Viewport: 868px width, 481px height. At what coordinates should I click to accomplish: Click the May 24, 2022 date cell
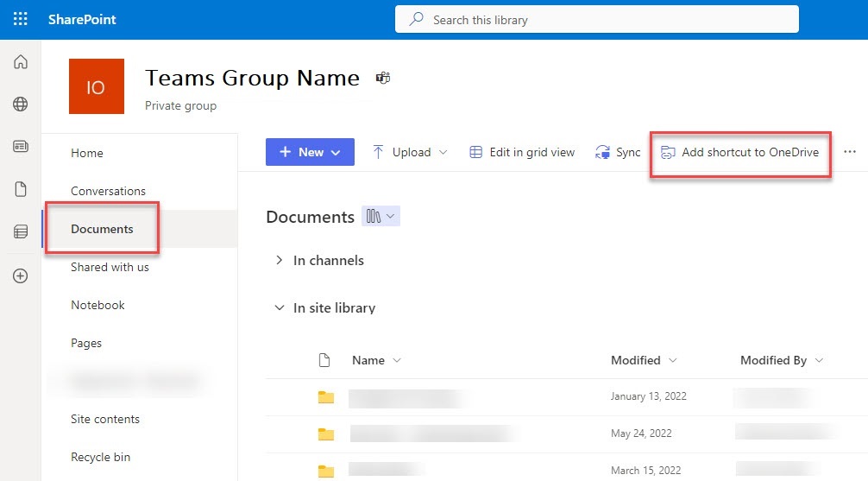click(641, 434)
